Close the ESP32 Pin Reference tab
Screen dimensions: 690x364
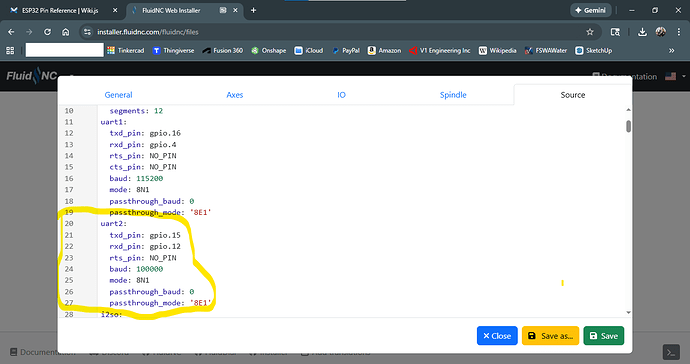point(115,10)
